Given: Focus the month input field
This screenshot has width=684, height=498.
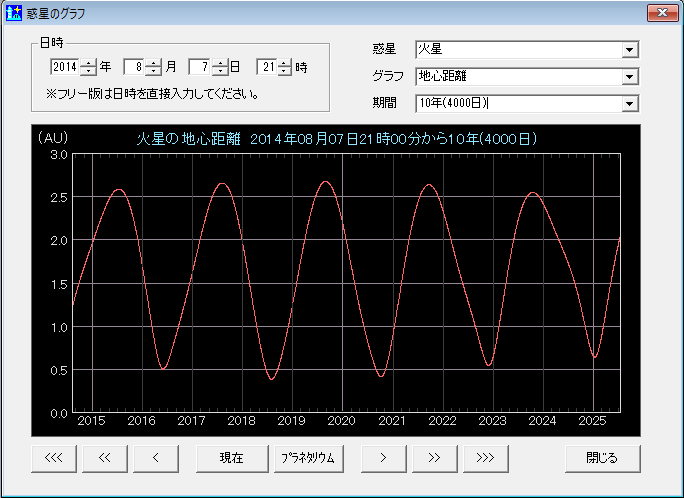Looking at the screenshot, I should pyautogui.click(x=134, y=68).
